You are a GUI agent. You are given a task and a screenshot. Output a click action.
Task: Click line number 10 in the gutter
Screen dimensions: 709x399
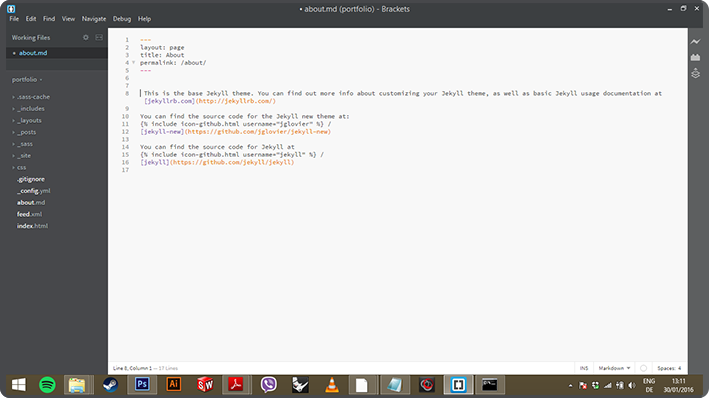tap(125, 116)
